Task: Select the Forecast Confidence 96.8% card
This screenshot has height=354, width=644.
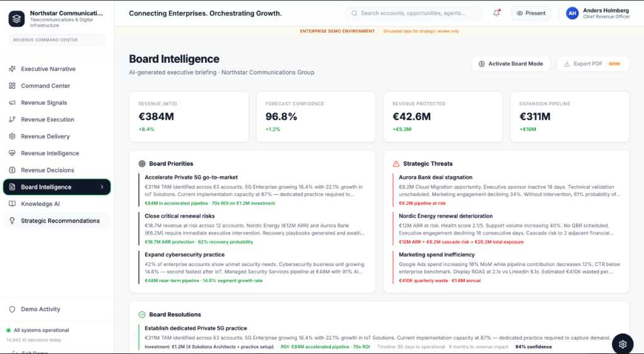Action: coord(316,117)
